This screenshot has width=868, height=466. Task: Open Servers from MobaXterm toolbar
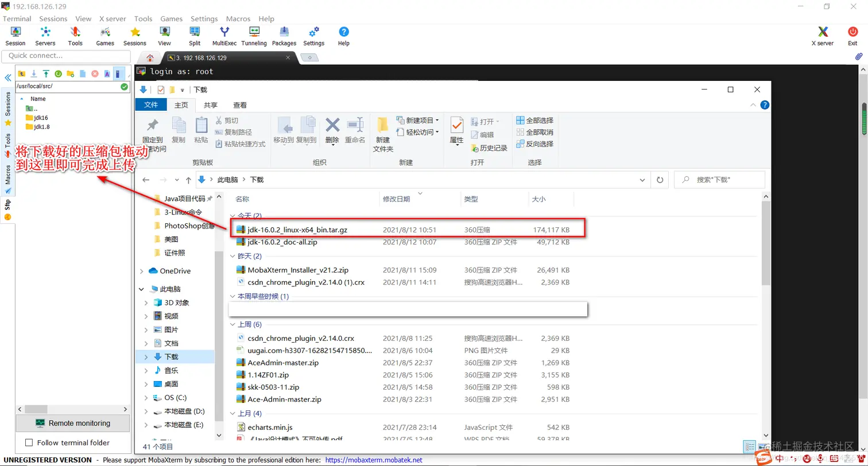click(x=45, y=36)
